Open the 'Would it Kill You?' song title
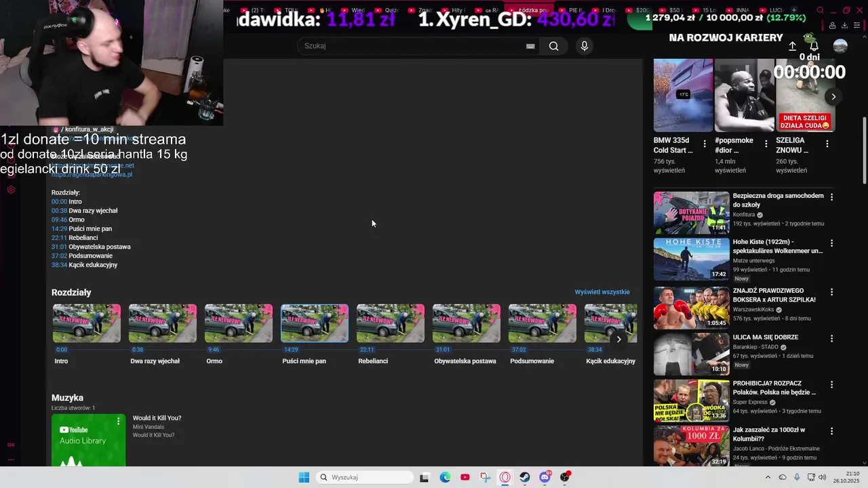The height and width of the screenshot is (488, 868). 157,418
